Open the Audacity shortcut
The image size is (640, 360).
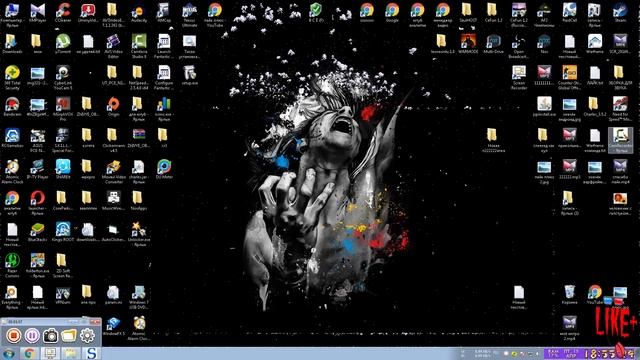[139, 13]
